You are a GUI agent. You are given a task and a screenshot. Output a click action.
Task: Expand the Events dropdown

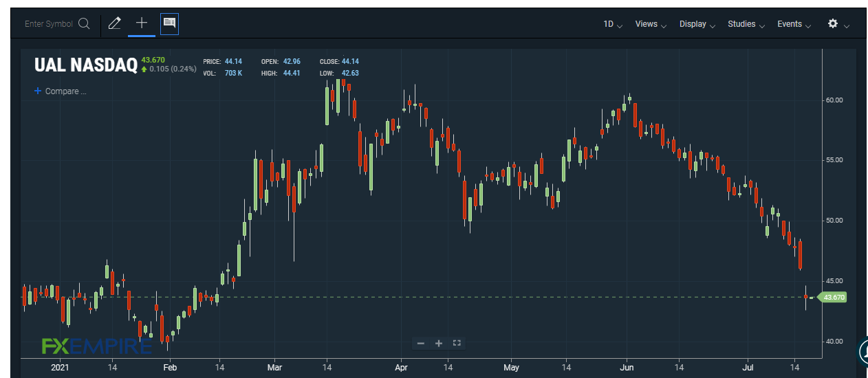click(794, 24)
